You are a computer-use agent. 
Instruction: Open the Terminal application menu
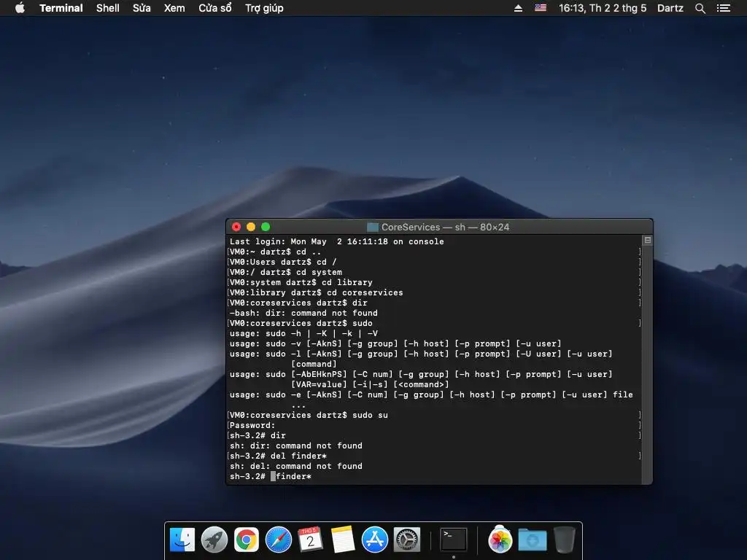[61, 8]
